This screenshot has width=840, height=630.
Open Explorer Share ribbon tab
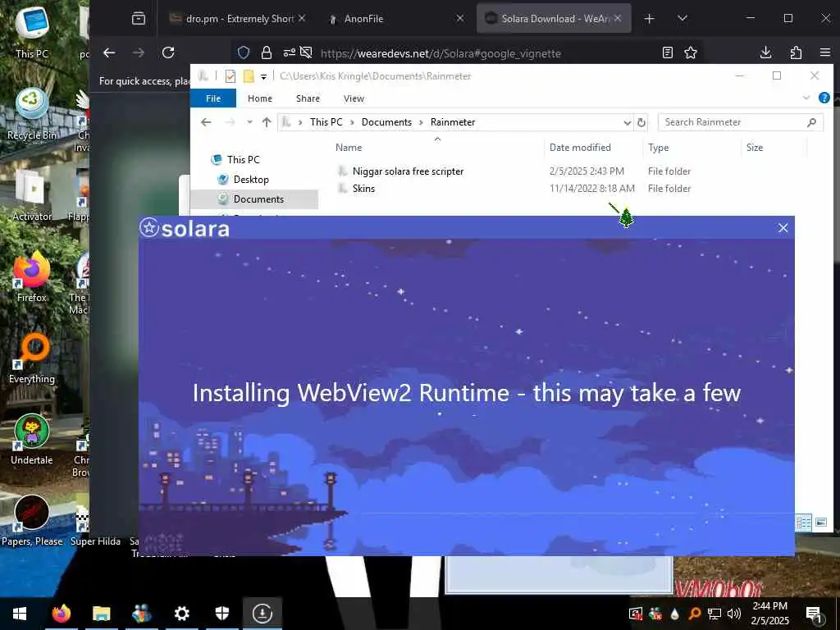point(308,98)
